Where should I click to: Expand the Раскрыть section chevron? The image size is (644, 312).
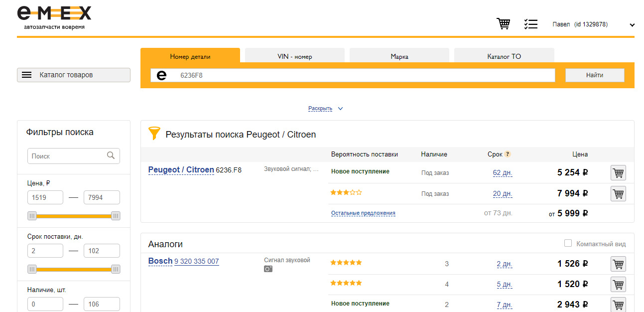click(x=340, y=109)
